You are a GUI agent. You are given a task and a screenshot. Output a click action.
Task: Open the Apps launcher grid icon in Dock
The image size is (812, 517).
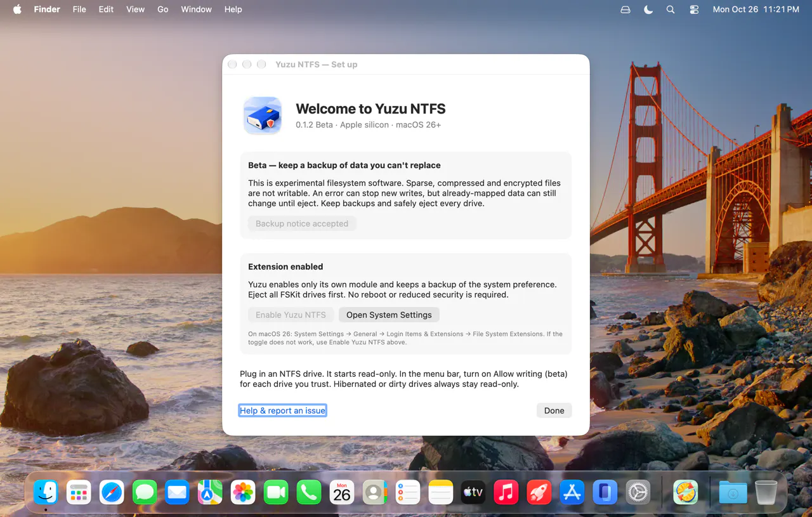coord(79,492)
